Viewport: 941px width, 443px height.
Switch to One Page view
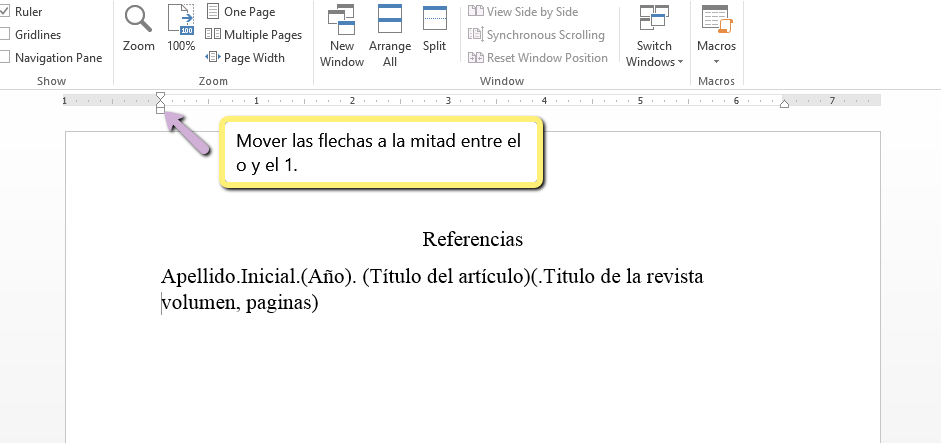tap(240, 12)
